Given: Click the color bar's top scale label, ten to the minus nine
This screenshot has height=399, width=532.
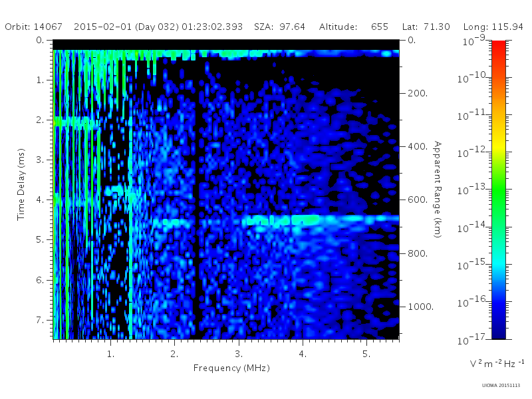Looking at the screenshot, I should click(474, 40).
